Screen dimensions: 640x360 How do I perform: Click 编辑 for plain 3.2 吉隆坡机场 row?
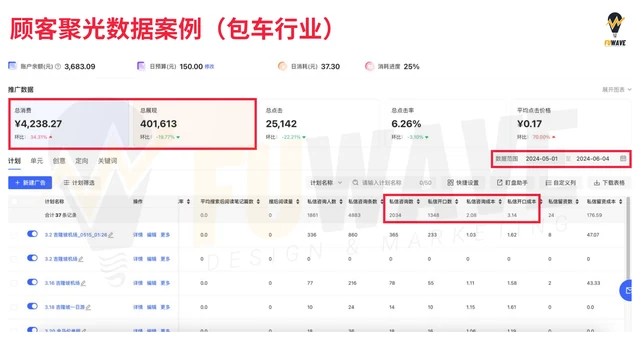pyautogui.click(x=151, y=259)
